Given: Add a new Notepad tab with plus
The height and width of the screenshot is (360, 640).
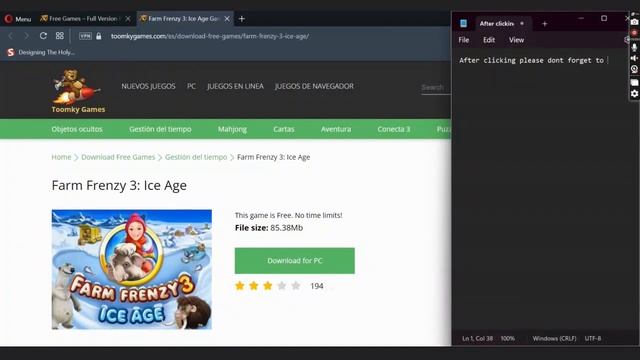Looking at the screenshot, I should point(544,24).
